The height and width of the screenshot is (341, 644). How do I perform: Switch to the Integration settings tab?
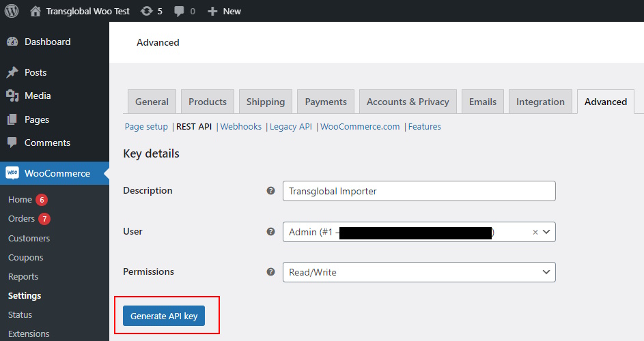click(x=540, y=102)
